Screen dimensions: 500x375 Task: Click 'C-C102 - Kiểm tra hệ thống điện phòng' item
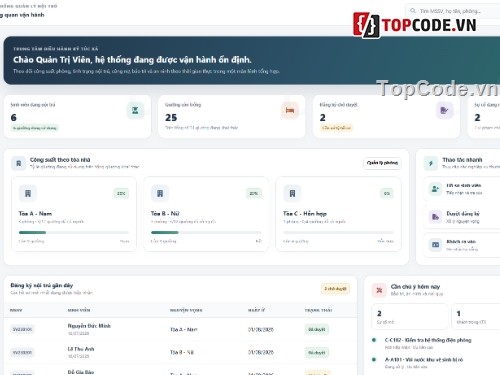pos(428,340)
